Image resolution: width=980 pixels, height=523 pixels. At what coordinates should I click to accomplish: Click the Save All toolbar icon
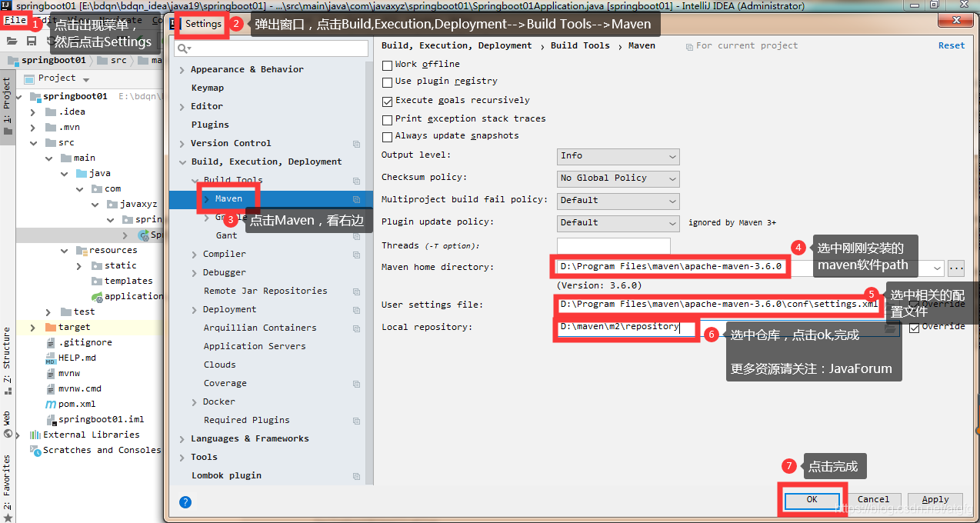point(32,40)
